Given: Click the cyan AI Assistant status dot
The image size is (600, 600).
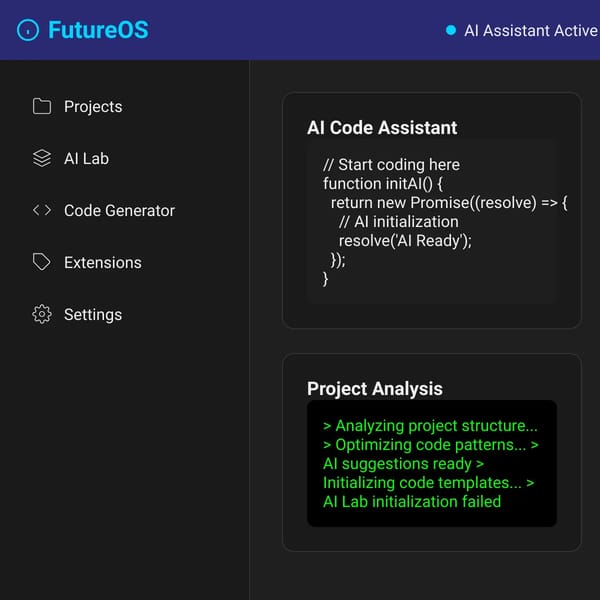Looking at the screenshot, I should (x=451, y=30).
